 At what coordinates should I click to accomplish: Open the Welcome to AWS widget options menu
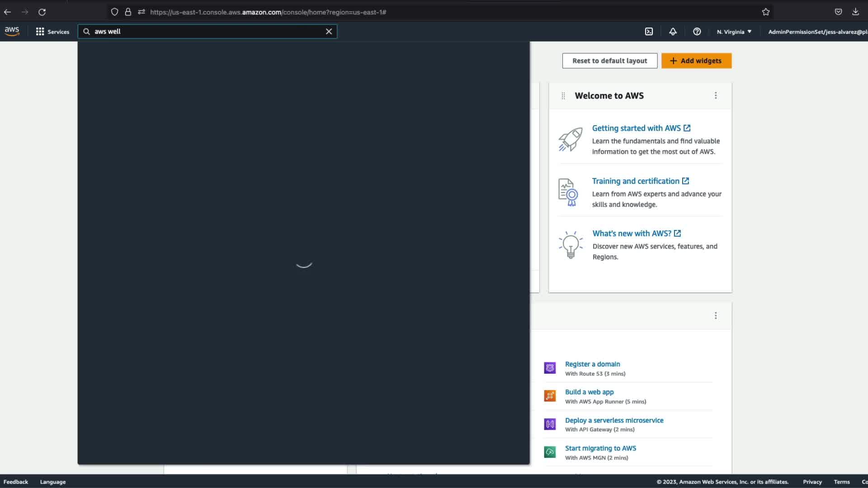click(x=715, y=95)
